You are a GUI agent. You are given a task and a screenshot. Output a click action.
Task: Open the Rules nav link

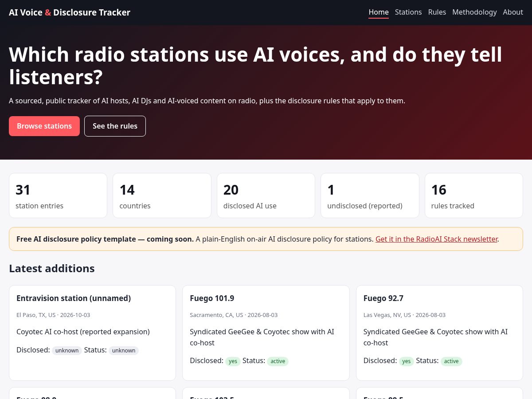pos(437,12)
